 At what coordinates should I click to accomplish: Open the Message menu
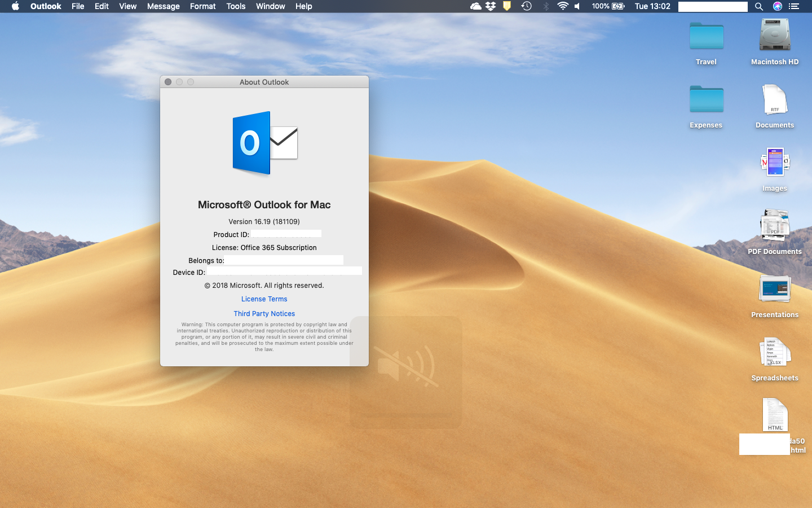pyautogui.click(x=163, y=6)
